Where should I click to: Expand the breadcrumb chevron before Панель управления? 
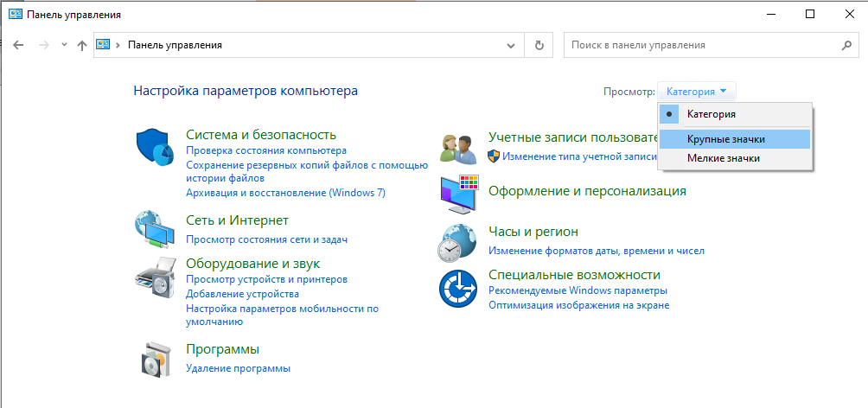point(118,46)
